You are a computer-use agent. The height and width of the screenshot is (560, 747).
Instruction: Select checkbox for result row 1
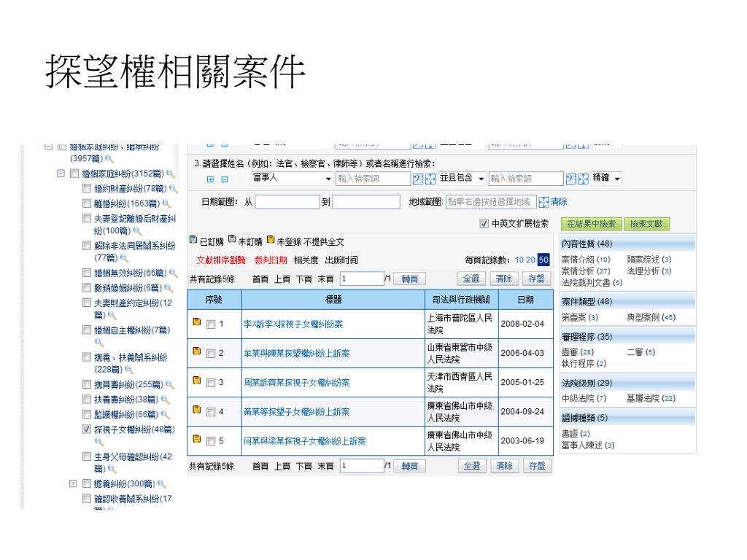tap(211, 324)
